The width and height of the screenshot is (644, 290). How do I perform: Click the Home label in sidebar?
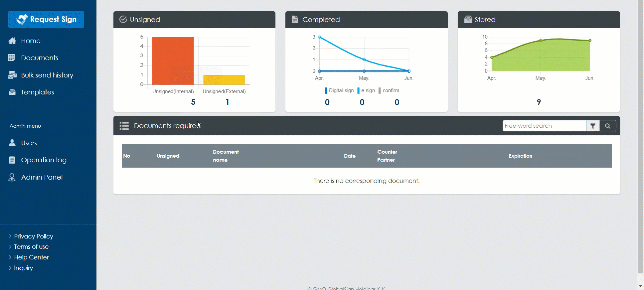(31, 41)
